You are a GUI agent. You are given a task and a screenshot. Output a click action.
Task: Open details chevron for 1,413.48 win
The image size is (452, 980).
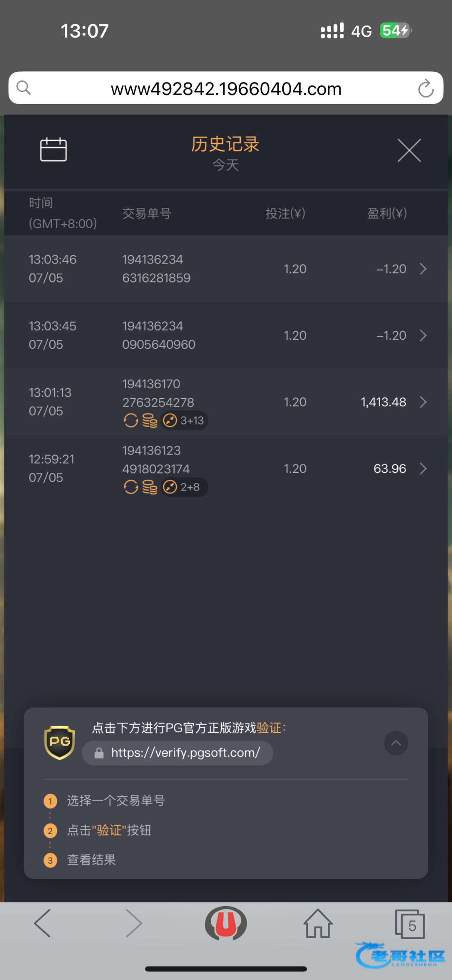423,402
